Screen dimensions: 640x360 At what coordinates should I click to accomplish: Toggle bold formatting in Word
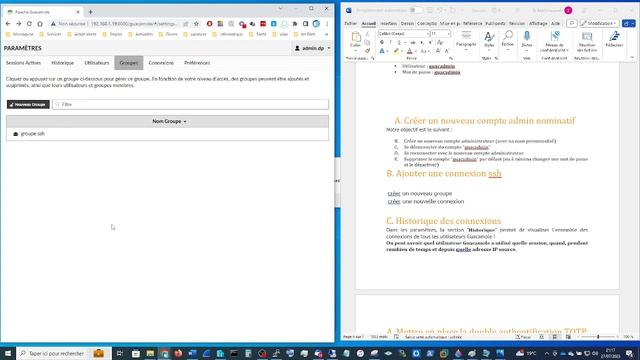(x=382, y=42)
